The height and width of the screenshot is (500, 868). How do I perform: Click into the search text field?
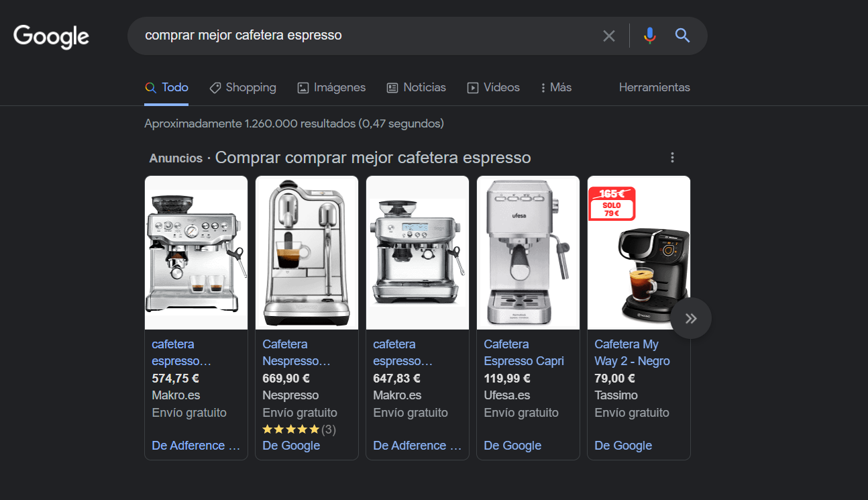(362, 36)
